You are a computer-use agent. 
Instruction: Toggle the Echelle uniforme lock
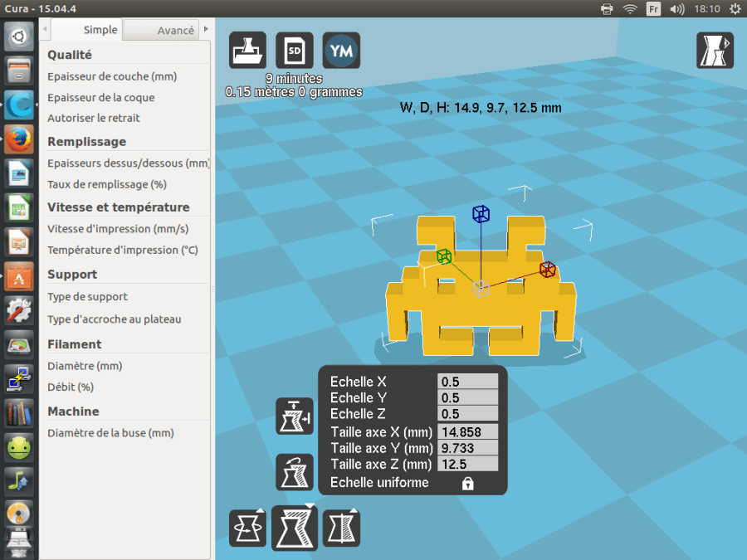point(467,483)
